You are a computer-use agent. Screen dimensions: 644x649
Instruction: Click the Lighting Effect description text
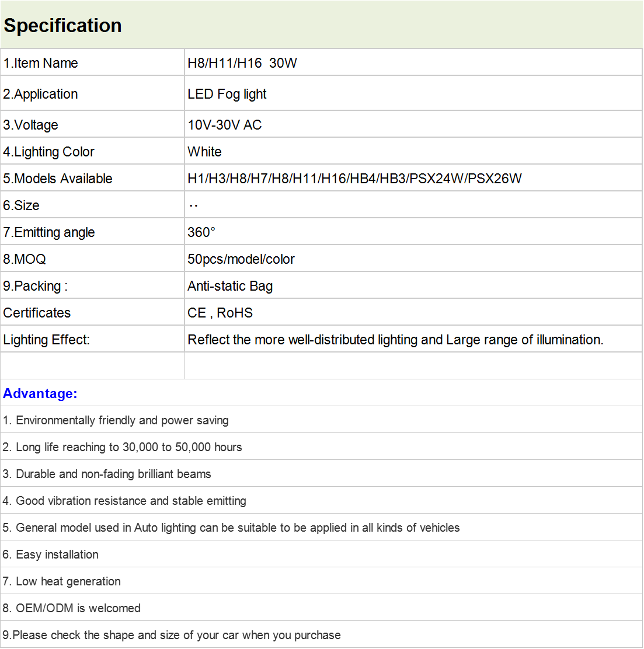[395, 340]
